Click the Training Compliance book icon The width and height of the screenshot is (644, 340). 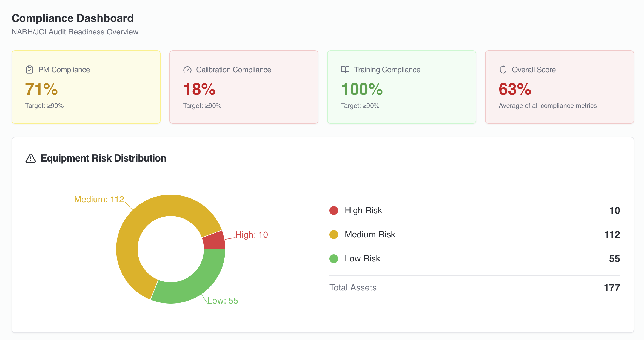click(345, 70)
